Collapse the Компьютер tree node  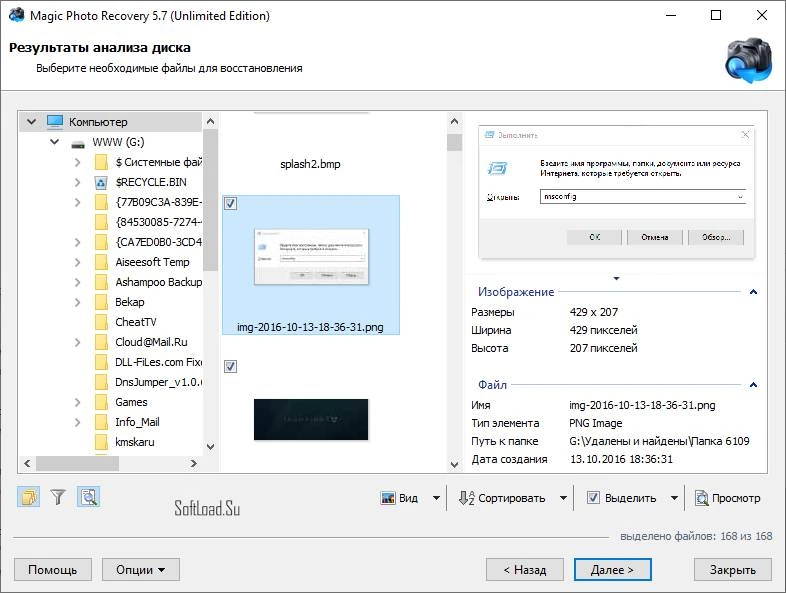[x=31, y=122]
